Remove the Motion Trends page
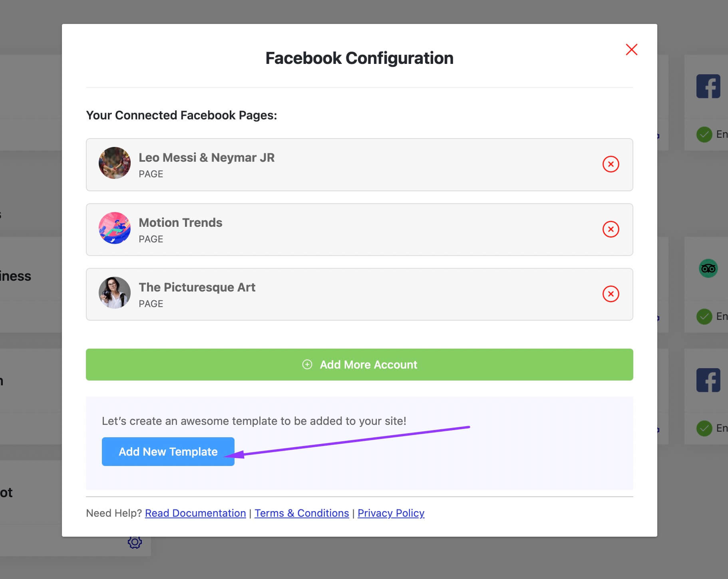This screenshot has height=579, width=728. tap(611, 229)
